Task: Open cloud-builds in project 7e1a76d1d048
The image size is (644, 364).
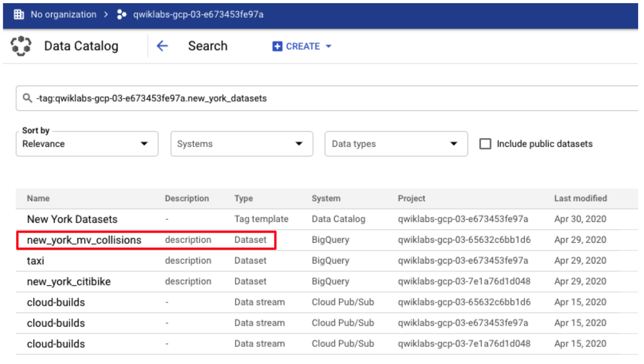Action: point(56,344)
